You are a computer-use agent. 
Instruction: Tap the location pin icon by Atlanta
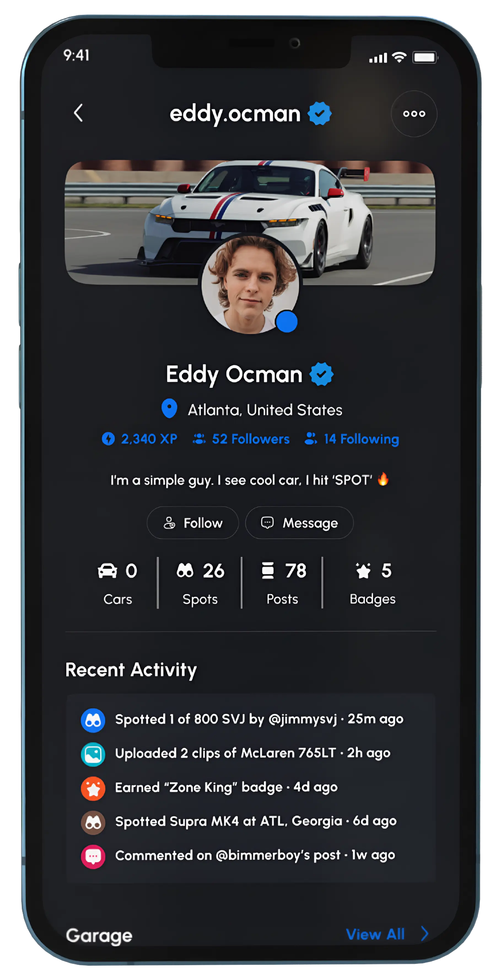[x=169, y=409]
